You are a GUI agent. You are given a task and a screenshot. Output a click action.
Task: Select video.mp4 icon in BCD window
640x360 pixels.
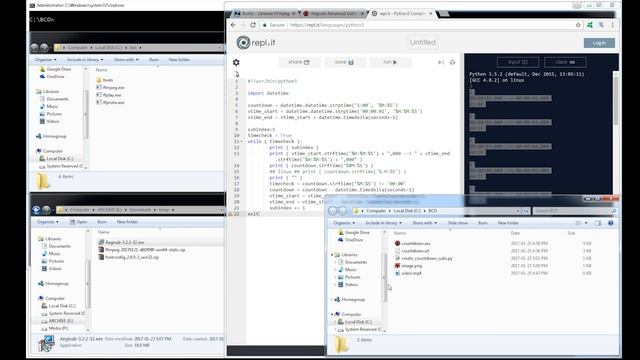[x=397, y=273]
